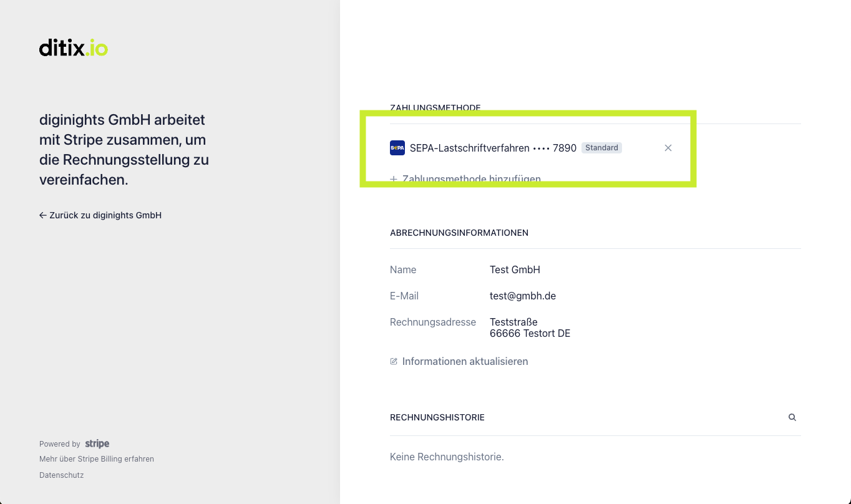851x504 pixels.
Task: Click the ditix.io logo
Action: [x=74, y=48]
